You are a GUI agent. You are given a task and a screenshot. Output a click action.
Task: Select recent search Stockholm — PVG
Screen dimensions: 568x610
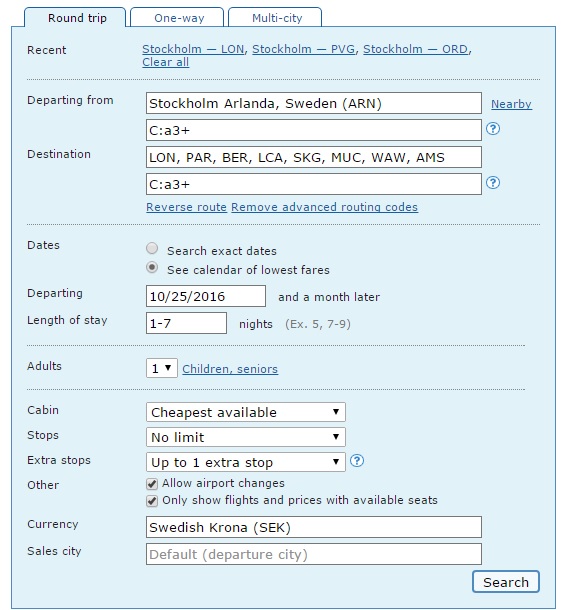(303, 49)
